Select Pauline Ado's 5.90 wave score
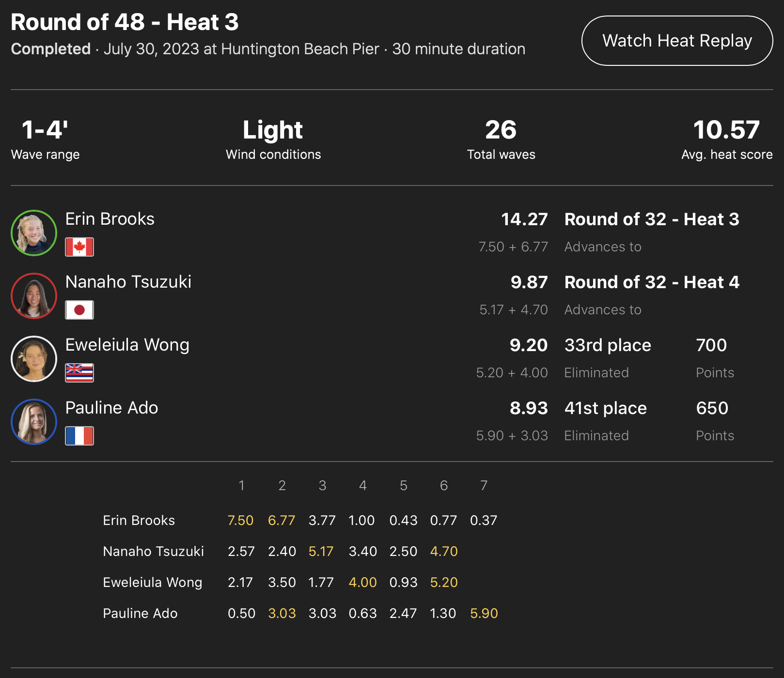This screenshot has height=678, width=784. click(484, 613)
